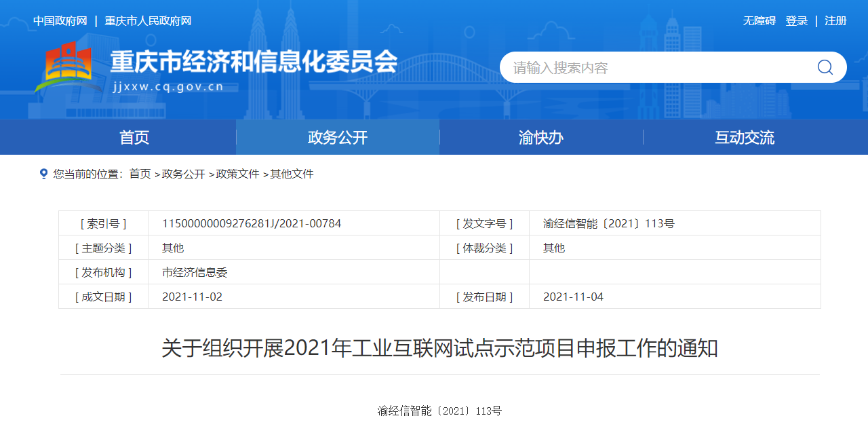Click the jjxxw.cq.gov.cn site address text
This screenshot has height=433, width=868.
pyautogui.click(x=167, y=87)
